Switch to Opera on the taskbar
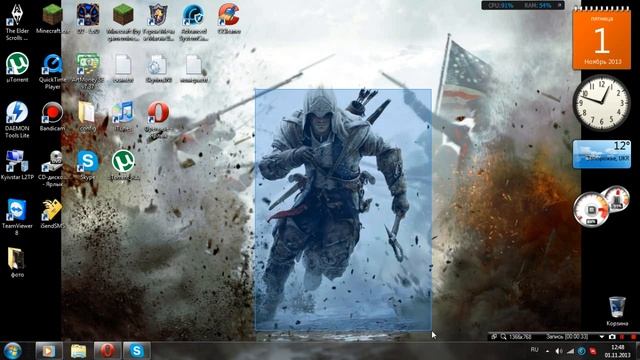640x360 pixels. click(107, 351)
